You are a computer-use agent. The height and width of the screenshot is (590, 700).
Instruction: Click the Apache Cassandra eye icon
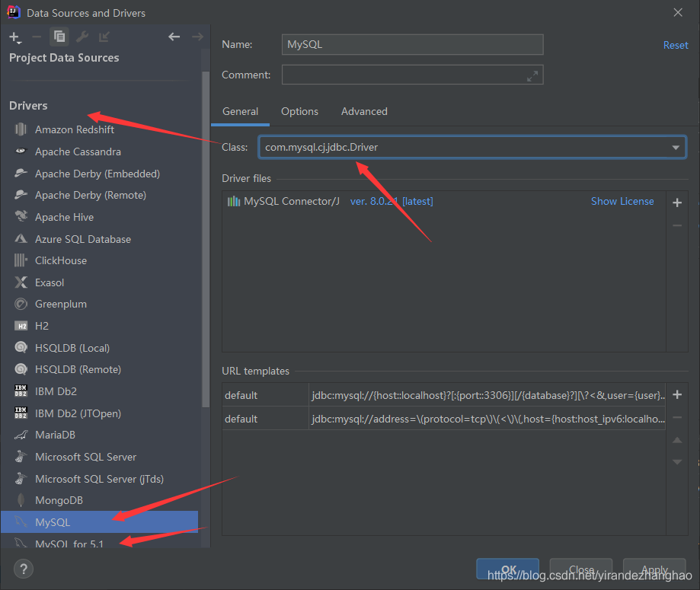(x=21, y=151)
